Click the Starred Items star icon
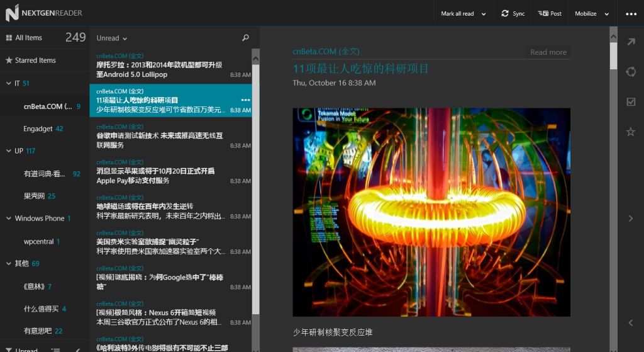This screenshot has height=352, width=644. click(x=9, y=60)
